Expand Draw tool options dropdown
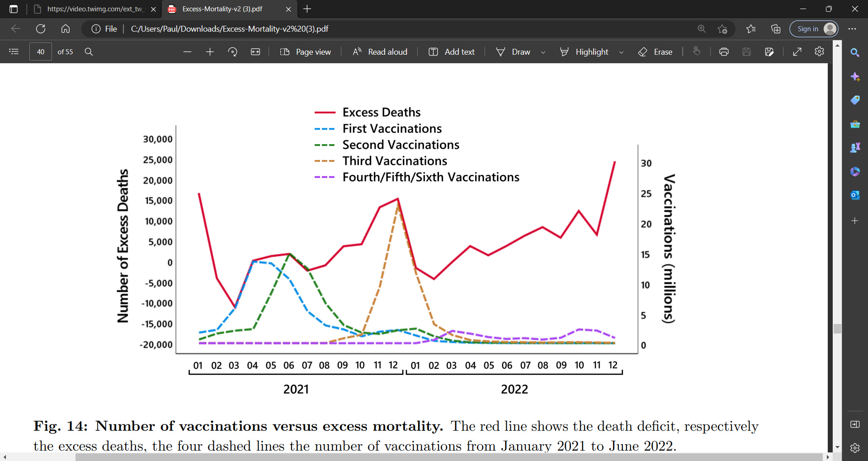Viewport: 868px width, 461px height. (x=543, y=52)
